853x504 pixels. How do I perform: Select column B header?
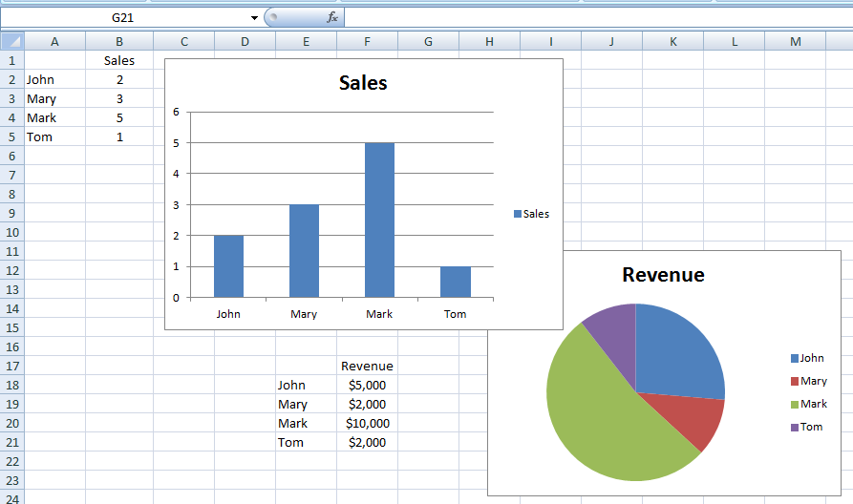tap(119, 41)
